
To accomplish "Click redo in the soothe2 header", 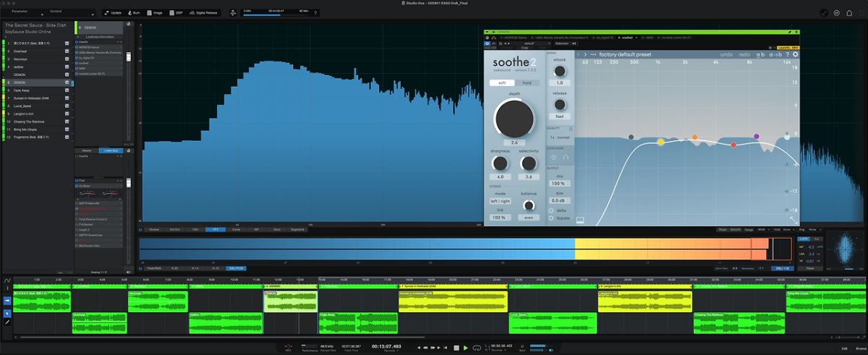I will pos(744,54).
